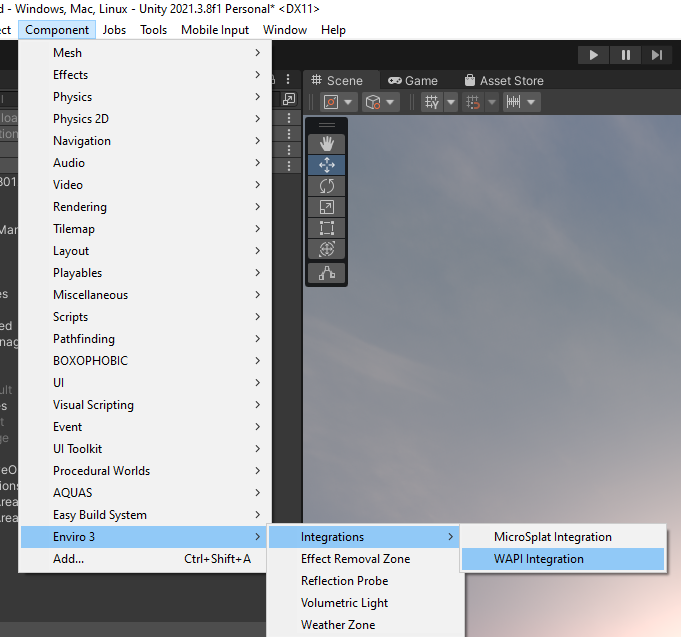
Task: Expand the Pathfinding submenu
Action: (x=145, y=339)
